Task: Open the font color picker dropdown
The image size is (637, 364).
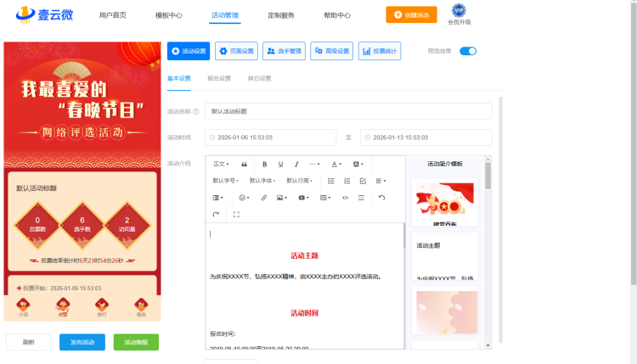Action: [337, 164]
